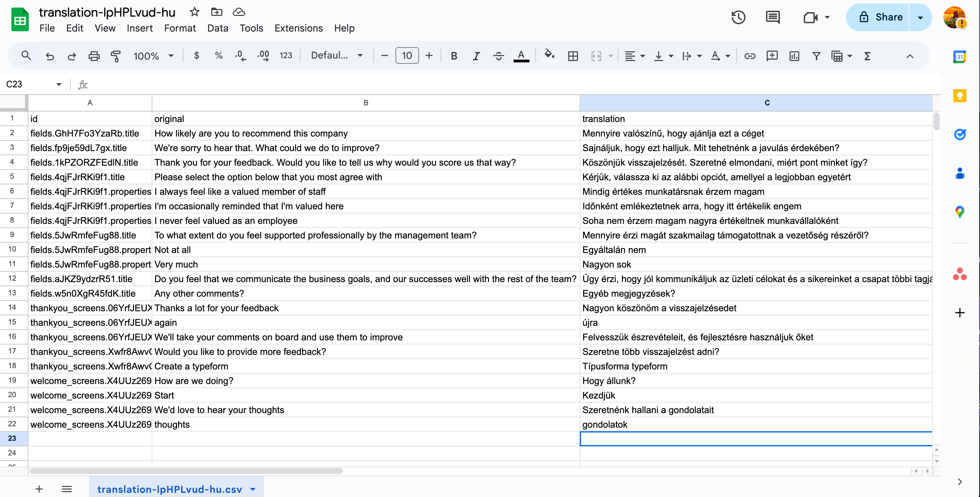
Task: Click the merge cells icon
Action: tap(596, 56)
